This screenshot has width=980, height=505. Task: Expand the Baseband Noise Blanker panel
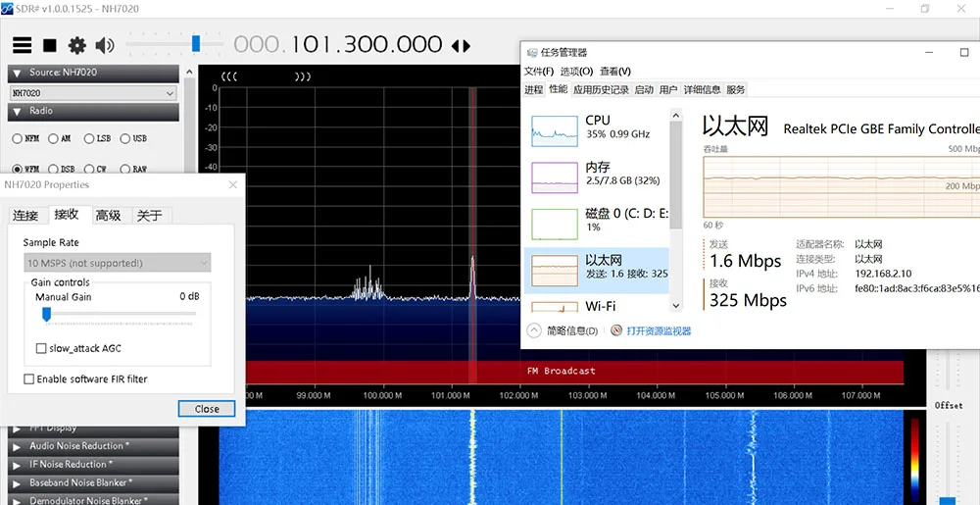coord(94,482)
